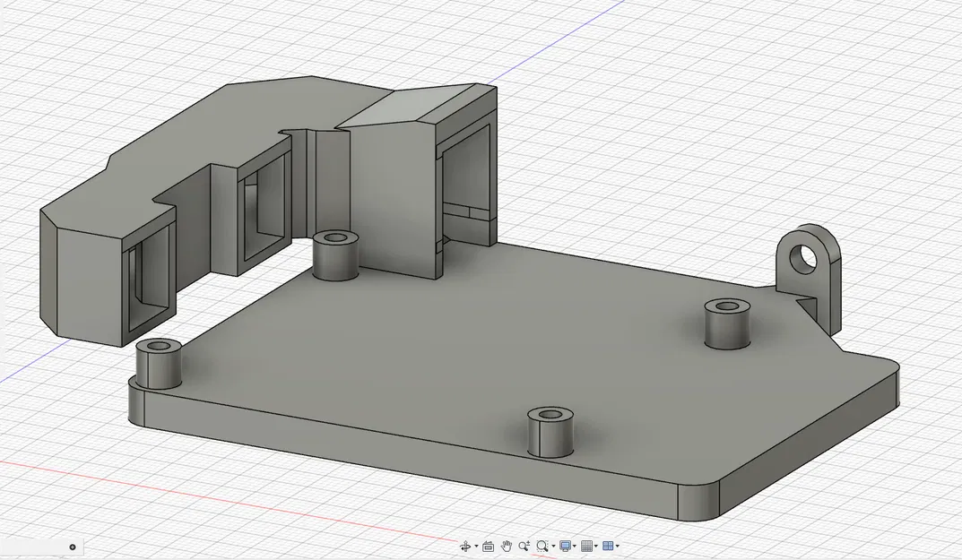
Task: Expand the Display Settings dropdown arrow
Action: (x=575, y=546)
